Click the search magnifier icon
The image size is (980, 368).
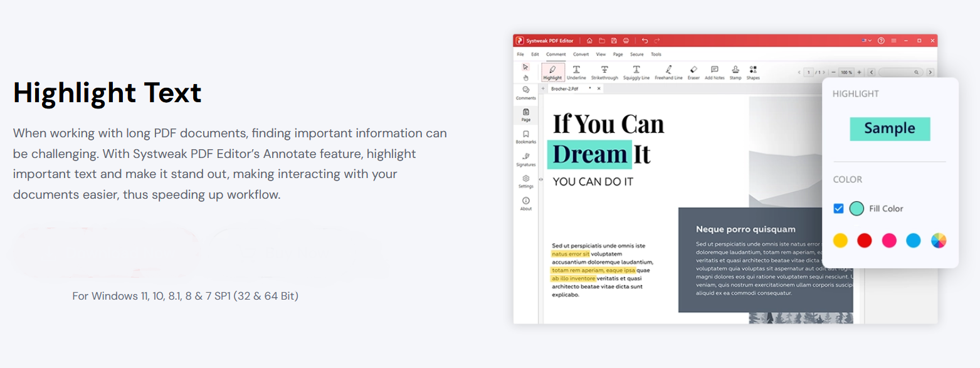(917, 72)
